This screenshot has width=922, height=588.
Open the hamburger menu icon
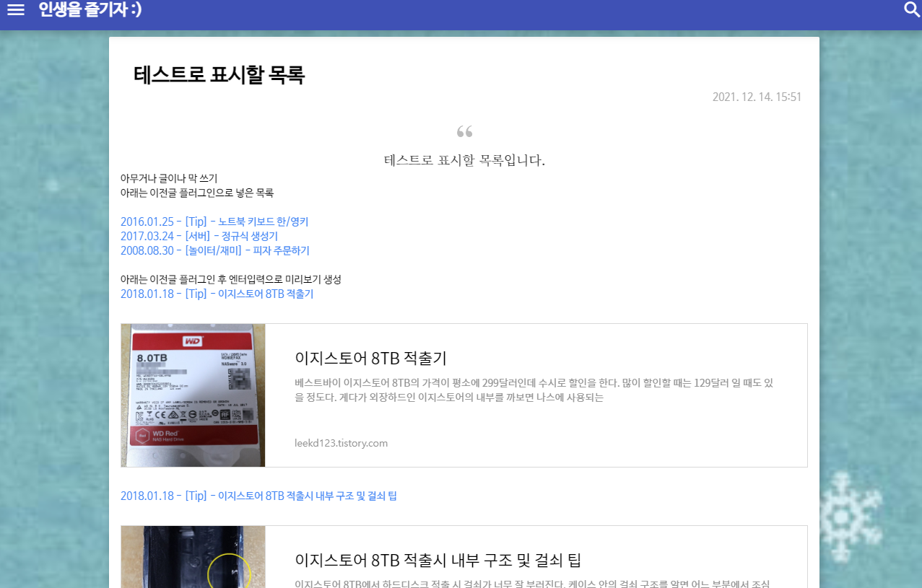point(15,9)
